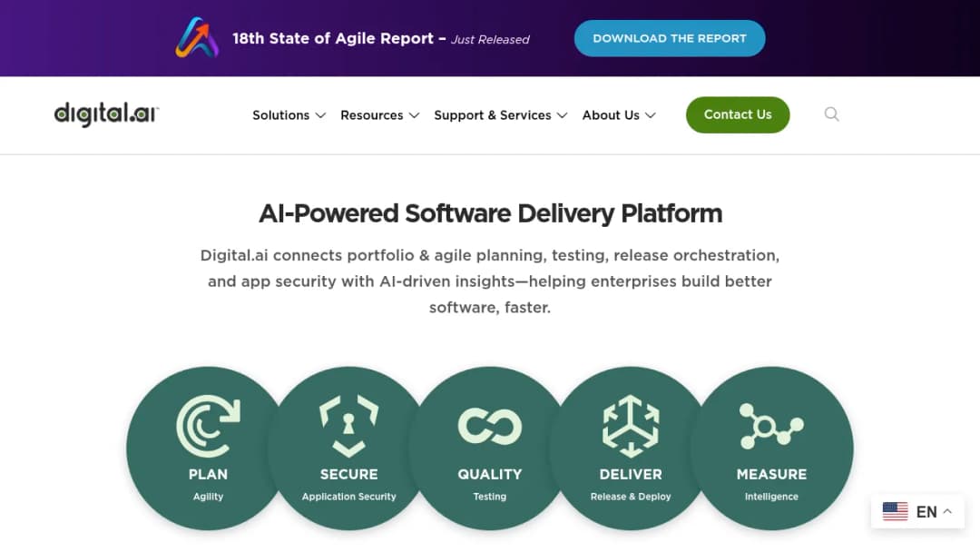Open the search magnifier icon

click(x=831, y=114)
